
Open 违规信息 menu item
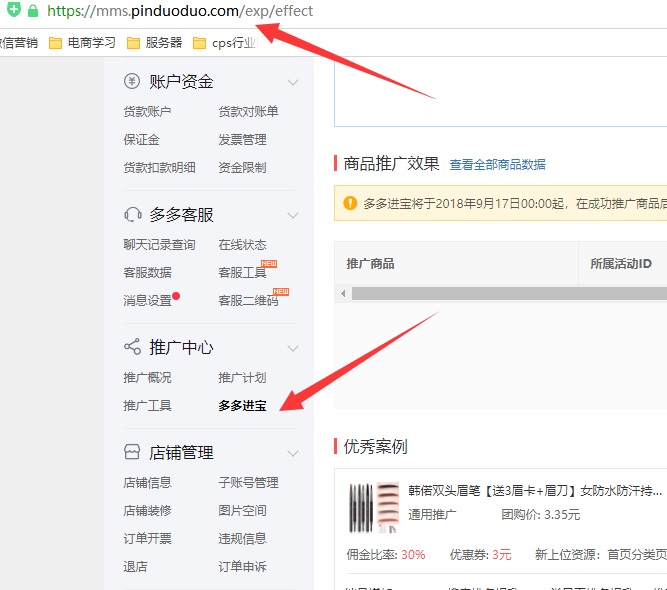pos(242,539)
